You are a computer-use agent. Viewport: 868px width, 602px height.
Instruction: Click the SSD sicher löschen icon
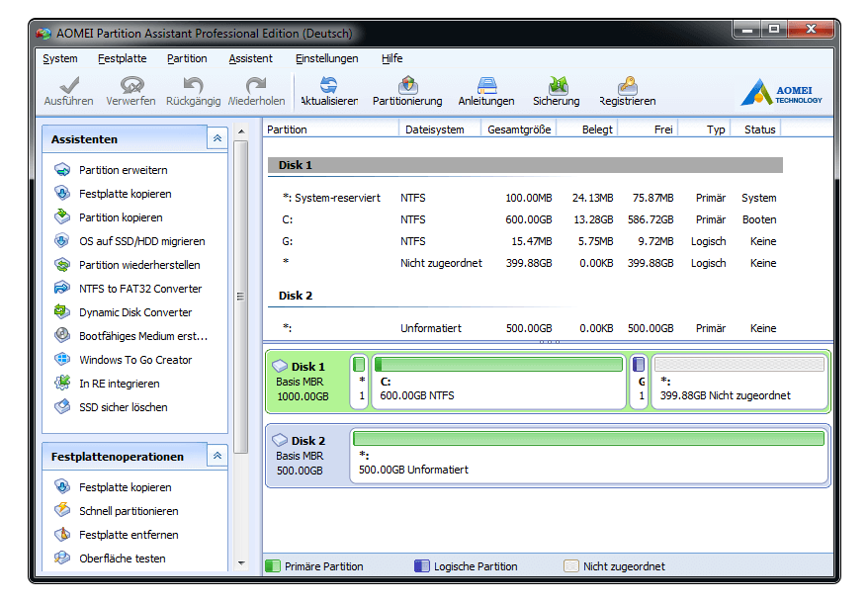click(62, 406)
